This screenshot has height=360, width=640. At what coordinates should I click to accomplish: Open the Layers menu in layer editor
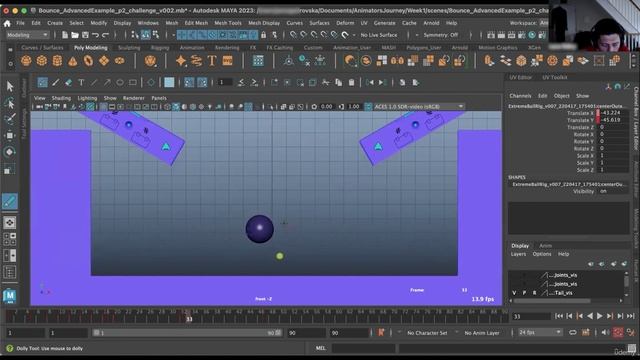518,254
